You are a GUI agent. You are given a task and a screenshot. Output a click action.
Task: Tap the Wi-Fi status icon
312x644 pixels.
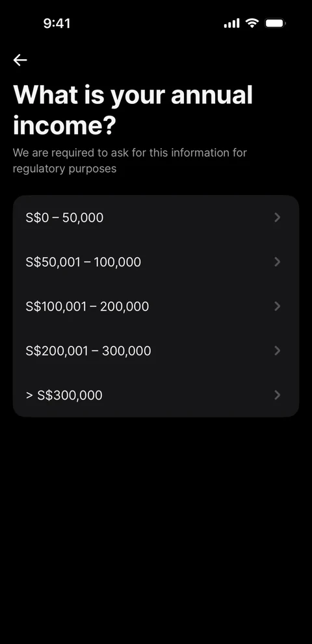click(x=252, y=23)
